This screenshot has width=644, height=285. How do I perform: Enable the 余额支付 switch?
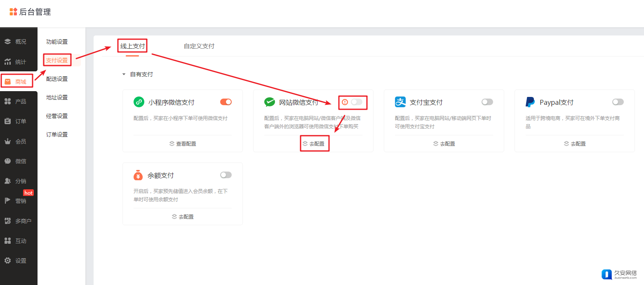(x=226, y=175)
